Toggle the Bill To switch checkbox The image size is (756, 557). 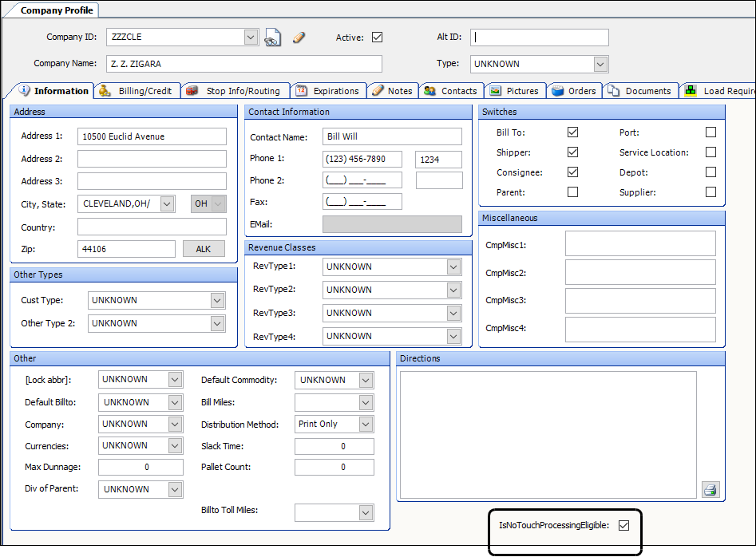[x=572, y=132]
